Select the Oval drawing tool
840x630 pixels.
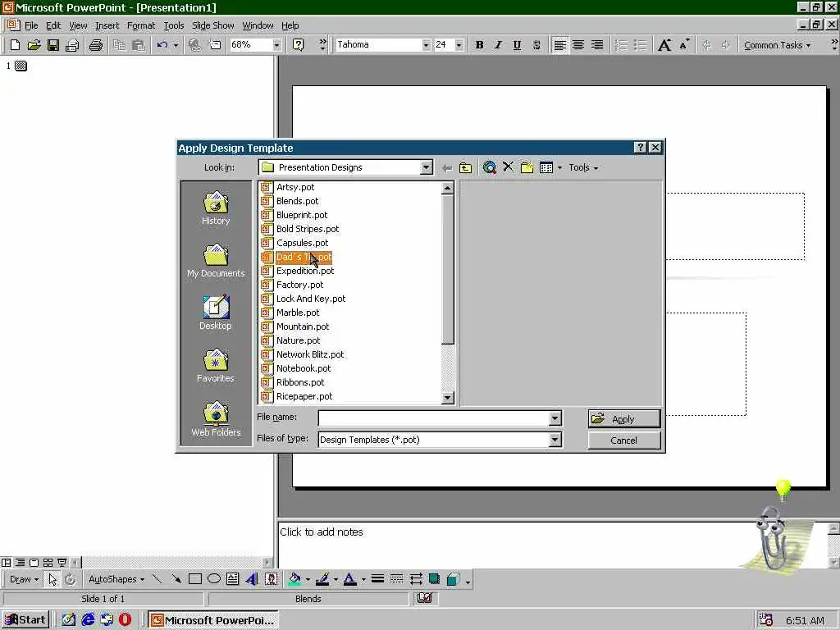(214, 579)
